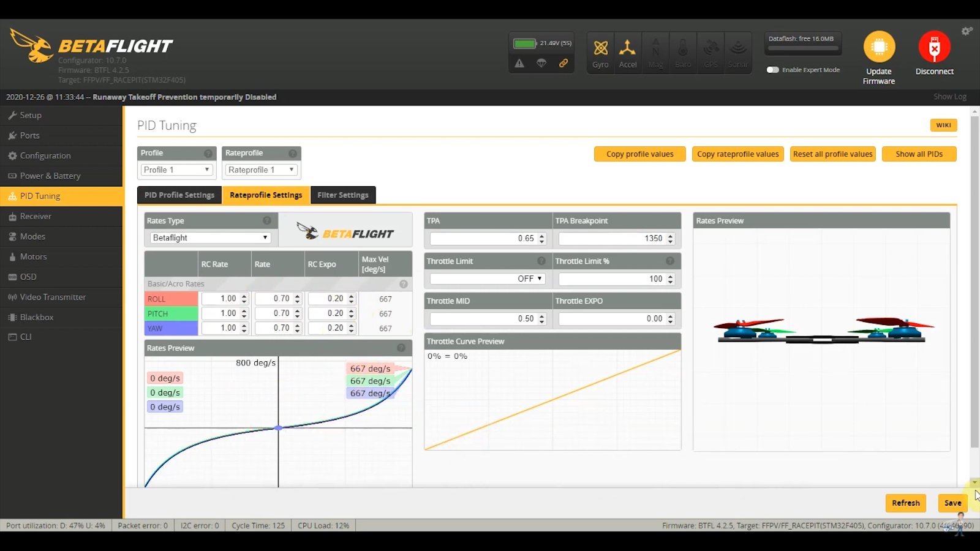
Task: Click the Sonar sensor icon
Action: pyautogui.click(x=738, y=53)
